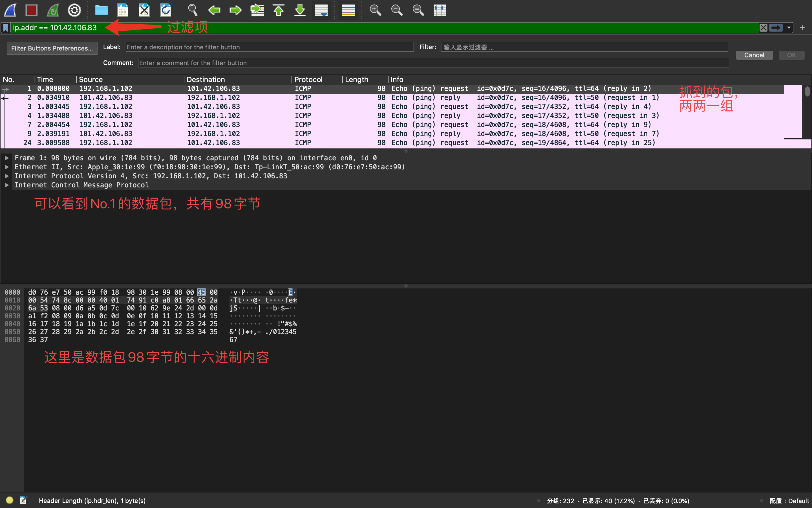Open capture file properties notepad icon
812x508 pixels.
point(23,500)
